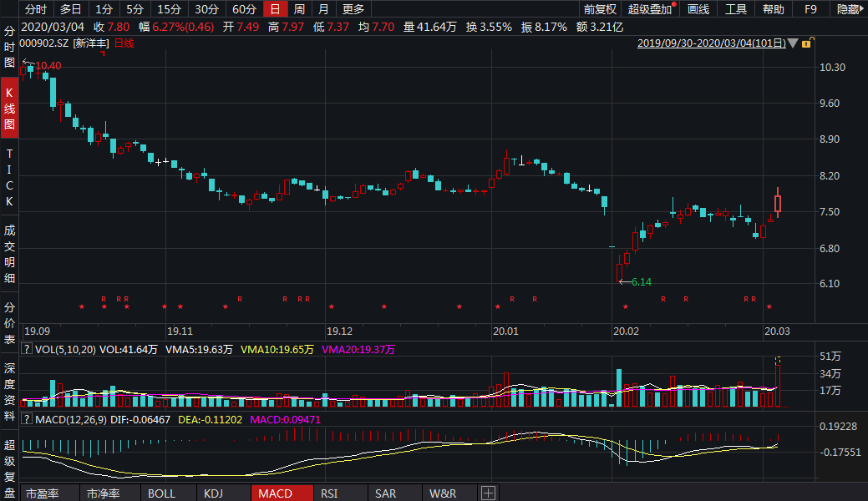Open the TICK sidebar view
868x501 pixels.
pyautogui.click(x=9, y=178)
